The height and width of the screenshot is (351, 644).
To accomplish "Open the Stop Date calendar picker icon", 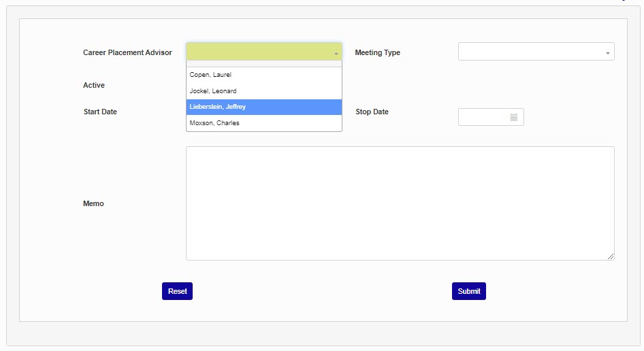I will [514, 118].
